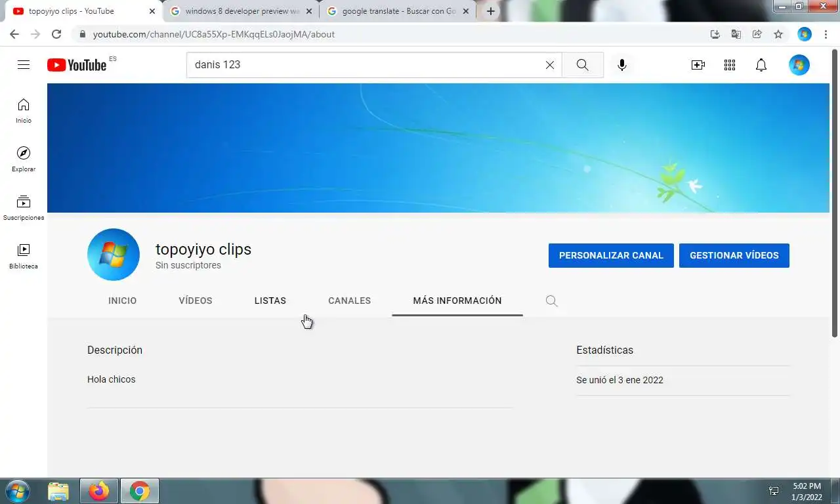Click the Chrome taskbar icon

click(139, 491)
